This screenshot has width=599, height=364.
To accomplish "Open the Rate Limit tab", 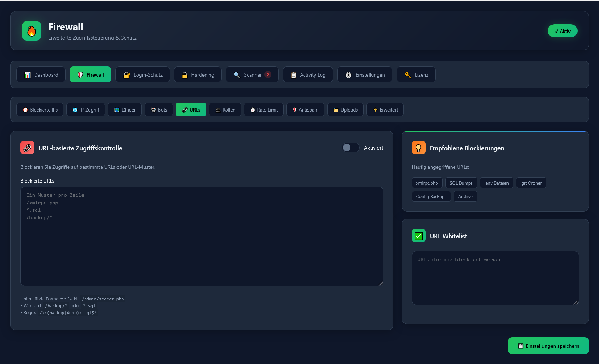I will (263, 109).
